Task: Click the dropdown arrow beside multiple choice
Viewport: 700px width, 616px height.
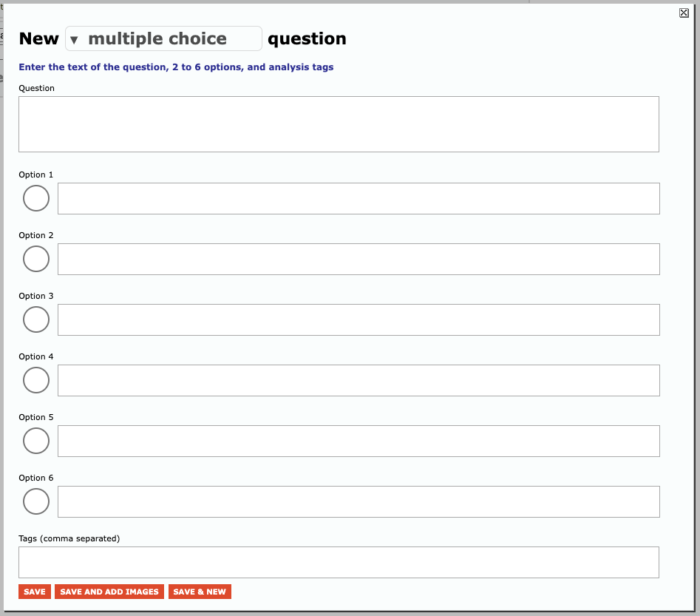Action: pos(74,39)
